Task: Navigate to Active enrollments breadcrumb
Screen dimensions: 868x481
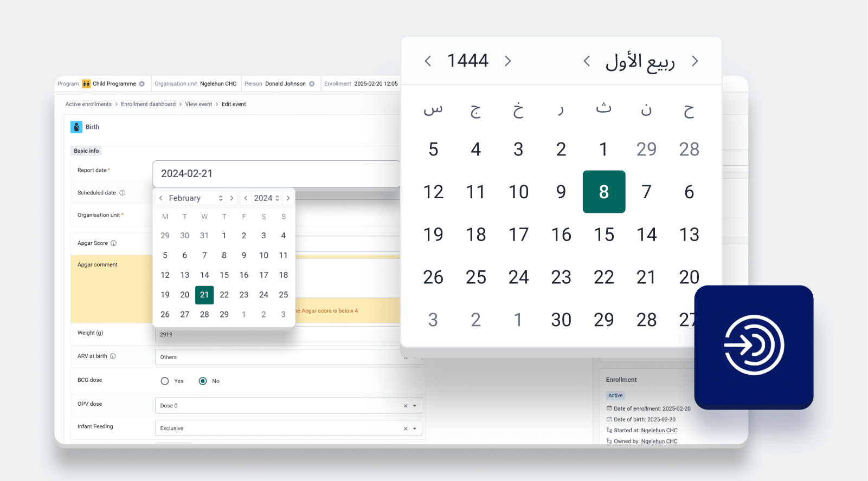Action: tap(88, 104)
